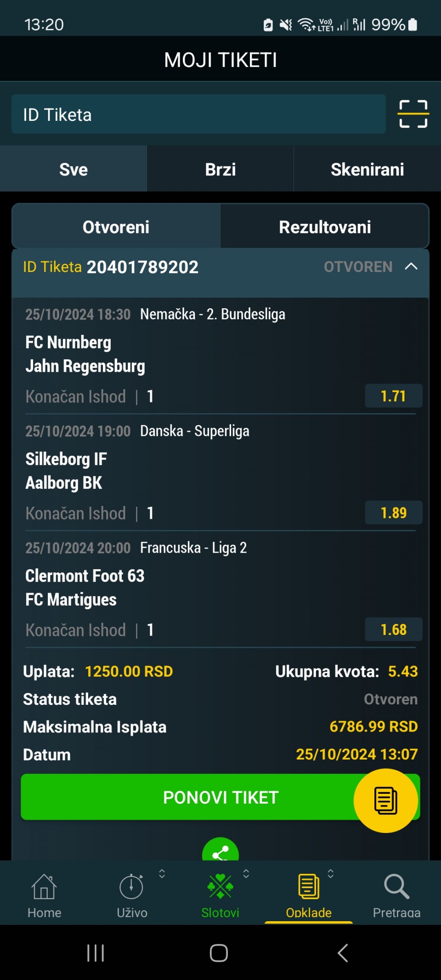Expand arrows next to Opklade

(330, 873)
